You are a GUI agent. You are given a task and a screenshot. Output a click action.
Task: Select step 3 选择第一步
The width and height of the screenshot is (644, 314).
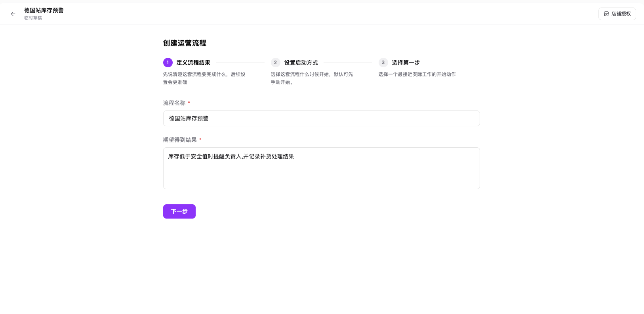coord(399,63)
